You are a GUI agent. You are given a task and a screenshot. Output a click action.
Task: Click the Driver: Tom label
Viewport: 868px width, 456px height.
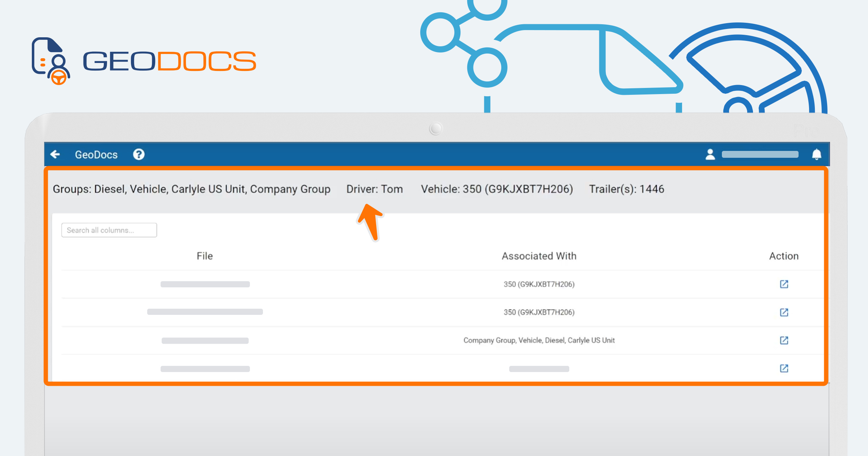coord(375,189)
